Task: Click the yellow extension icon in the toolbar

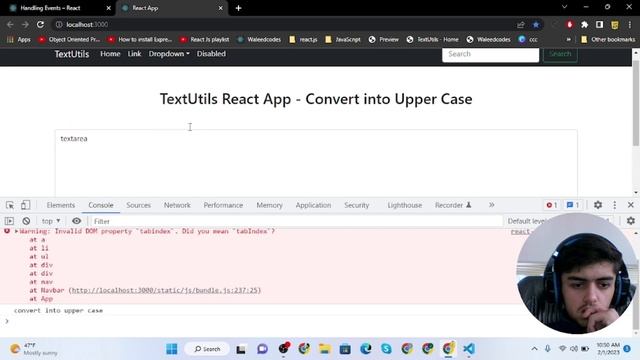Action: coord(615,25)
